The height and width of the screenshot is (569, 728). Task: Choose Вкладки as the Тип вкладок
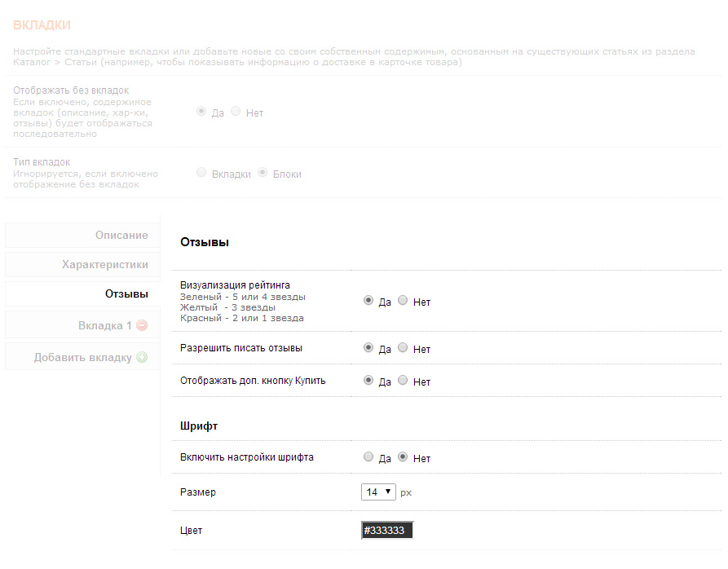click(x=201, y=173)
